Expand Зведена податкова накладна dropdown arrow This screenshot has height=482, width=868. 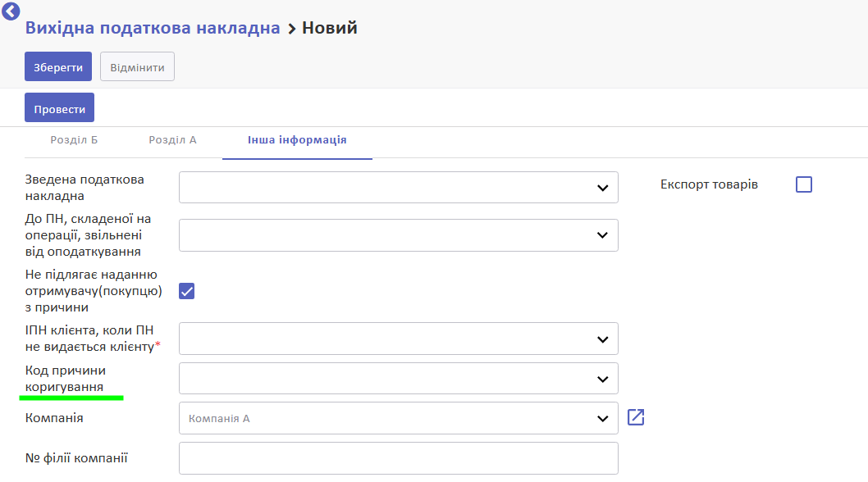[x=603, y=189]
